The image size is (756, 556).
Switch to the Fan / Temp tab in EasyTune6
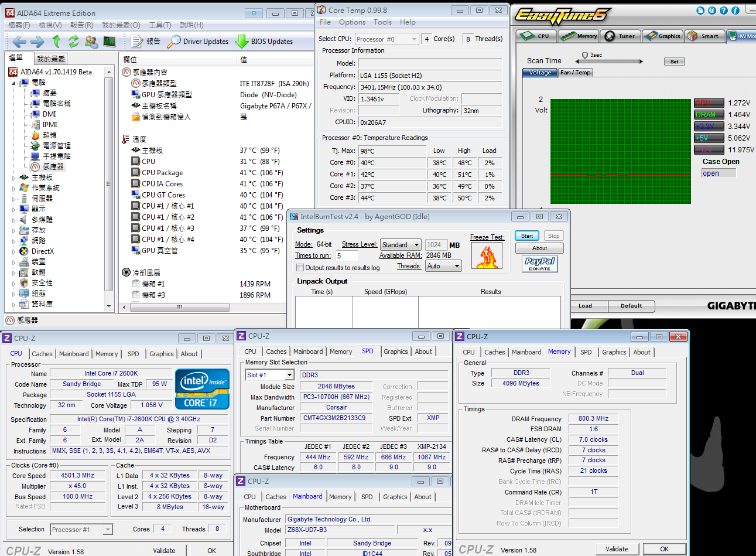[576, 73]
